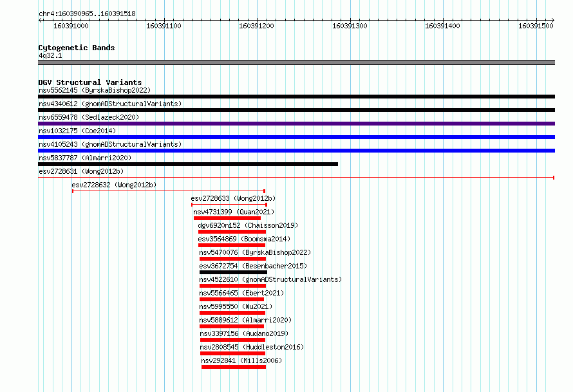Click the nsv4105243 gnomADStructuralVariants label

pos(110,144)
